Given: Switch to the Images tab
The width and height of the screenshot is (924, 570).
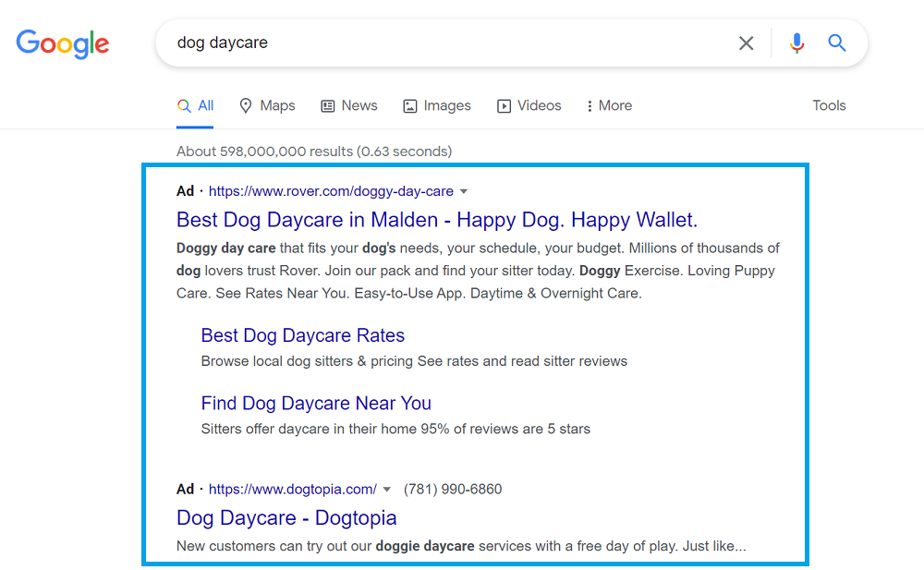Looking at the screenshot, I should click(x=437, y=105).
